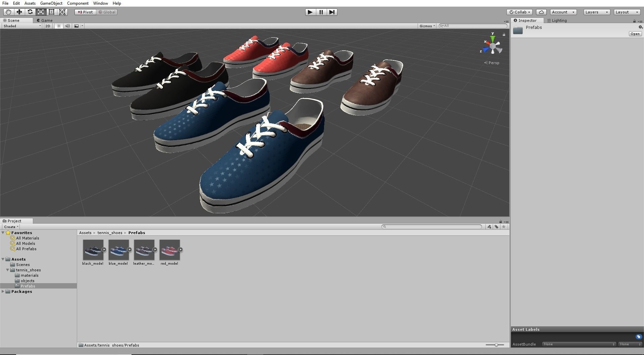Click the asset labels tag icon
The width and height of the screenshot is (644, 355).
(x=639, y=337)
